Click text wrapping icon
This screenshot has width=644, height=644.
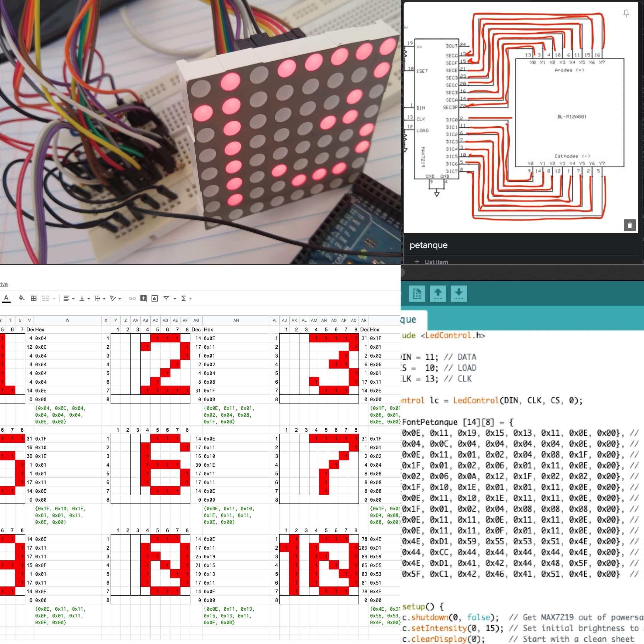(97, 298)
